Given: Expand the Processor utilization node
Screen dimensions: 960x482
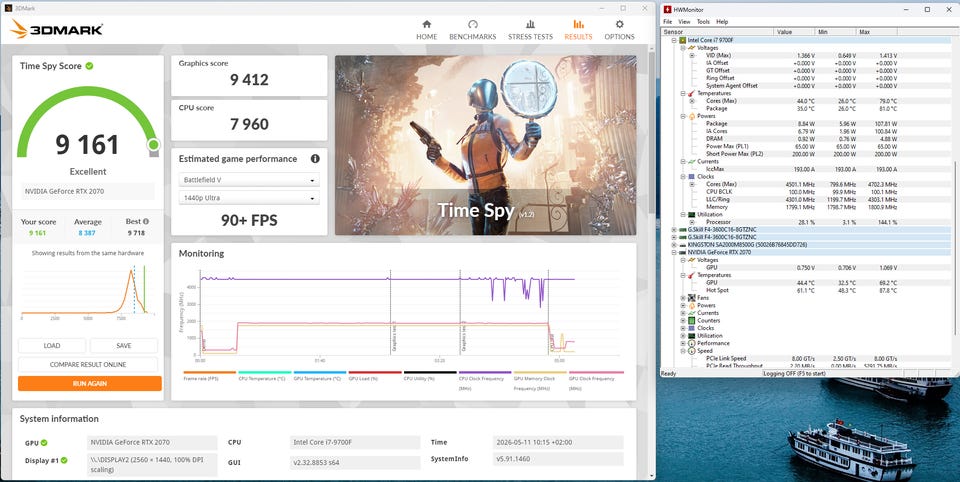Looking at the screenshot, I should pyautogui.click(x=692, y=222).
